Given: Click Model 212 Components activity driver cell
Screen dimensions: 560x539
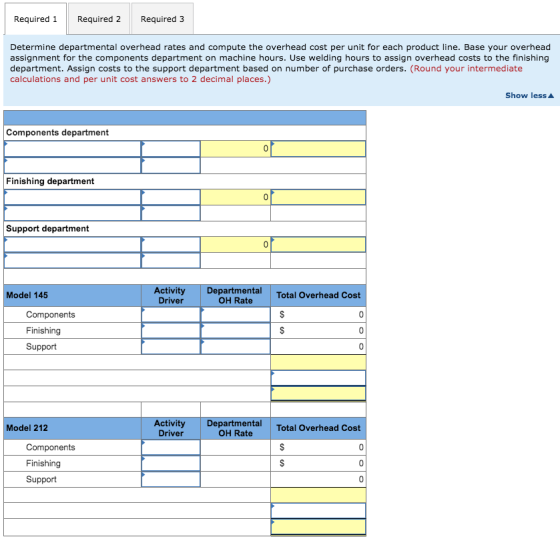Looking at the screenshot, I should tap(171, 447).
